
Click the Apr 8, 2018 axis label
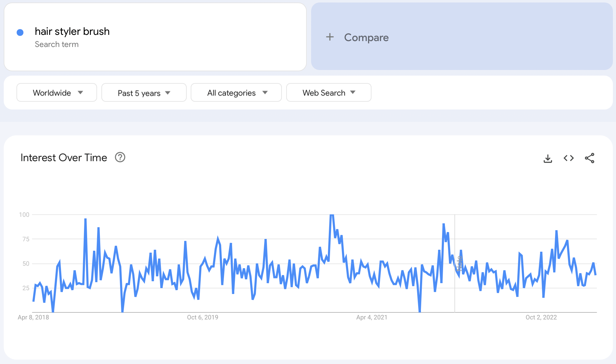pyautogui.click(x=33, y=317)
